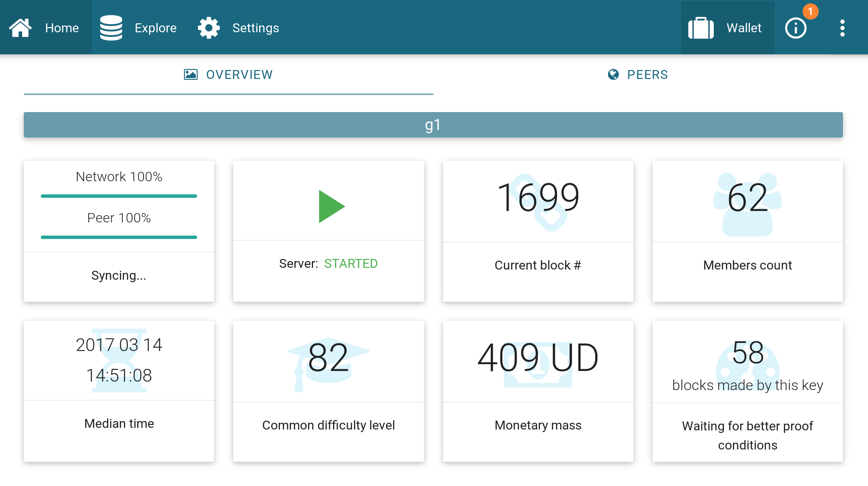The image size is (868, 486).
Task: Click the Peer 100% progress bar
Action: coord(119,237)
